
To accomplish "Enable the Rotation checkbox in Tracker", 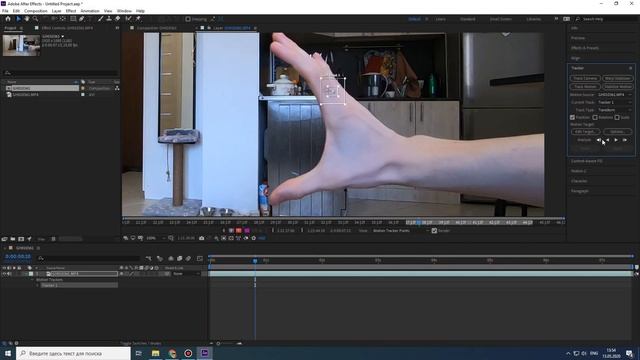I will pos(595,118).
